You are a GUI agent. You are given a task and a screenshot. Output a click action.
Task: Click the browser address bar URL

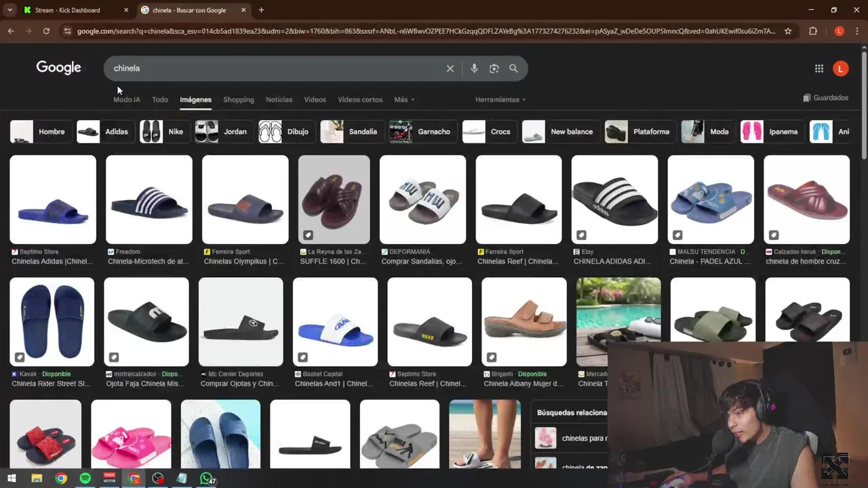click(x=426, y=31)
